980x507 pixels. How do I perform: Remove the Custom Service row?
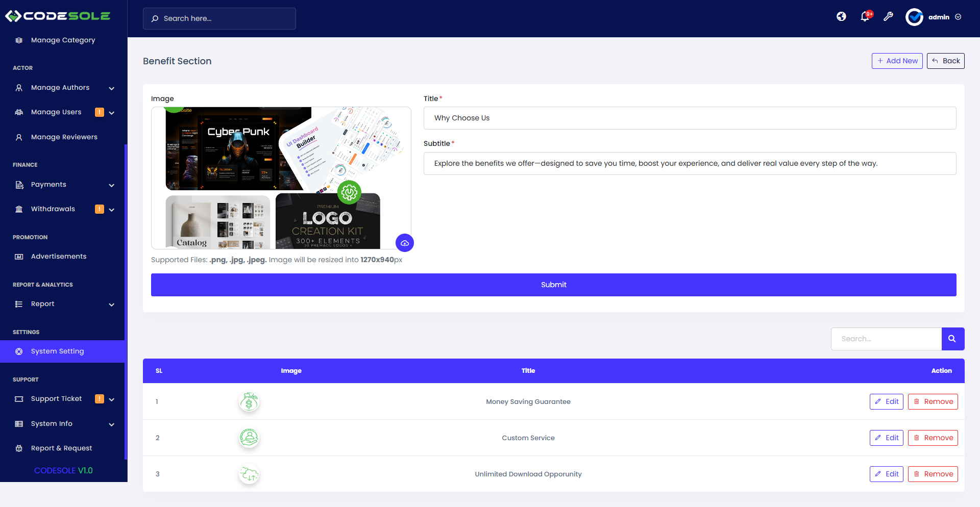click(x=933, y=438)
